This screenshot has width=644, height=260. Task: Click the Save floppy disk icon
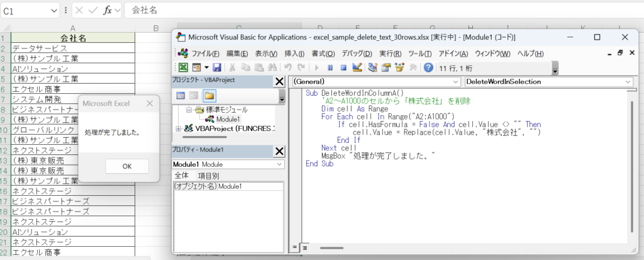pos(216,67)
